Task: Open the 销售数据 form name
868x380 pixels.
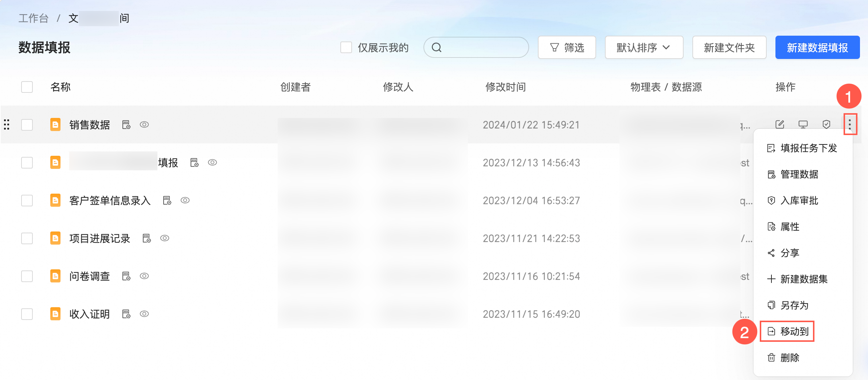Action: tap(90, 125)
